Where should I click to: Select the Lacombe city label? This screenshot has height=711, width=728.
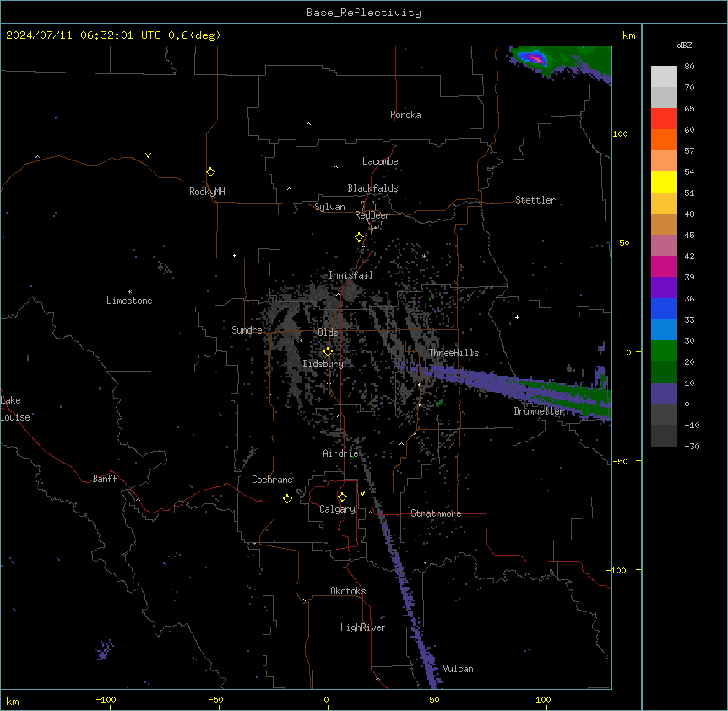click(x=380, y=161)
